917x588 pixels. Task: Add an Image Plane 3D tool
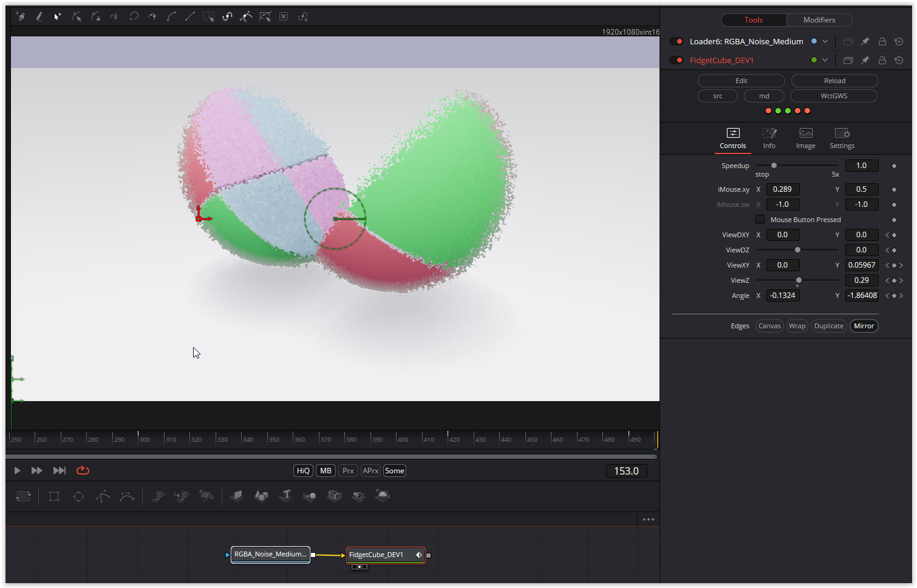[x=237, y=496]
